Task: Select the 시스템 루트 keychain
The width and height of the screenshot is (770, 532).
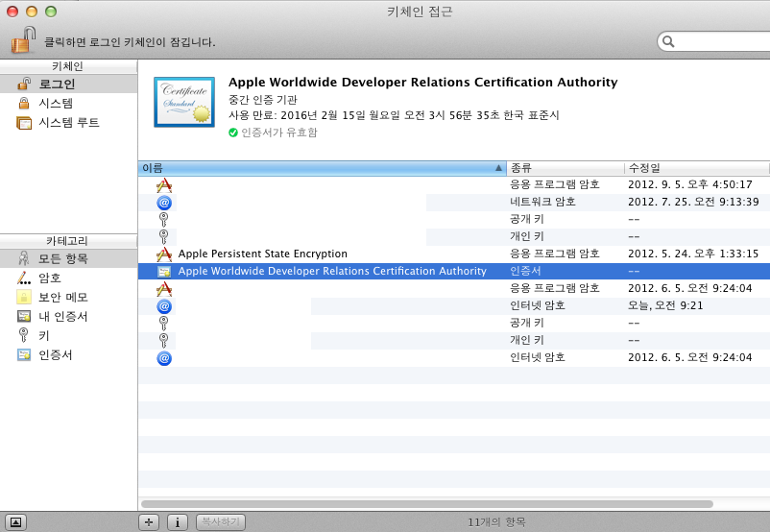Action: click(x=68, y=122)
